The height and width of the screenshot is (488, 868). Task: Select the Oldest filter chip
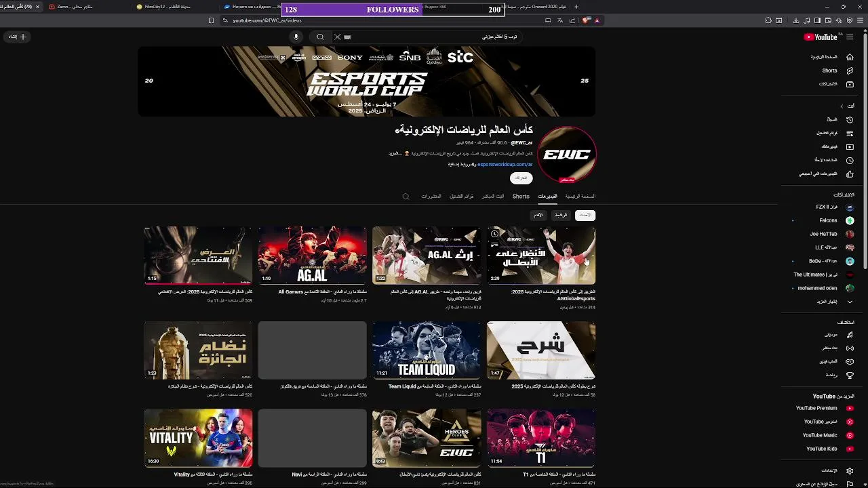pyautogui.click(x=538, y=215)
